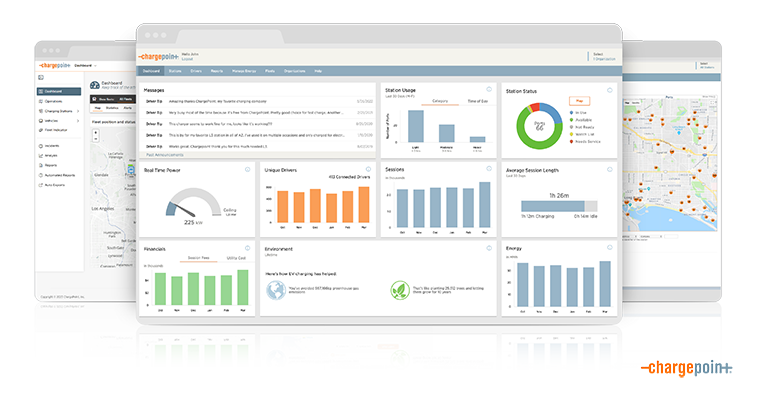Screen dimensions: 759x398
Task: Open the Past Announcements link
Action: coord(165,155)
